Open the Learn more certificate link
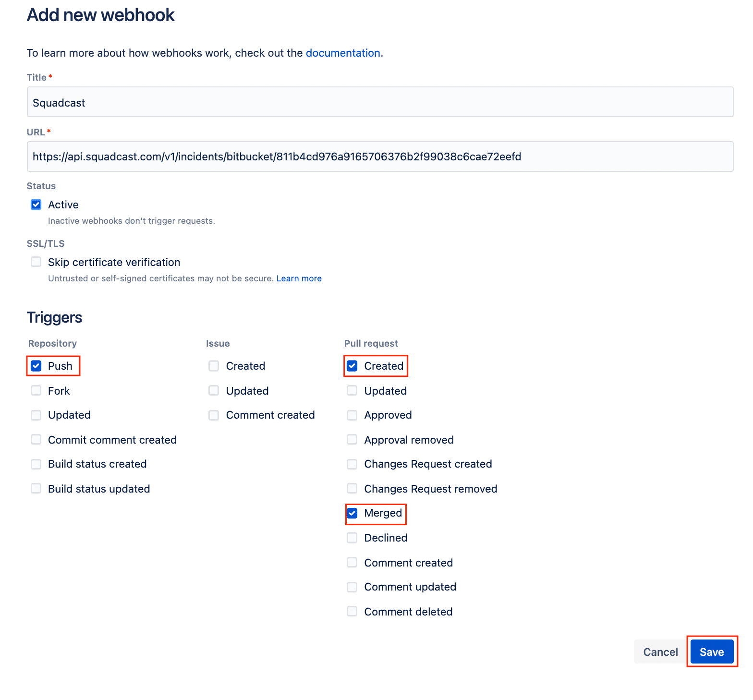Viewport: 753px width, 700px height. (x=299, y=278)
